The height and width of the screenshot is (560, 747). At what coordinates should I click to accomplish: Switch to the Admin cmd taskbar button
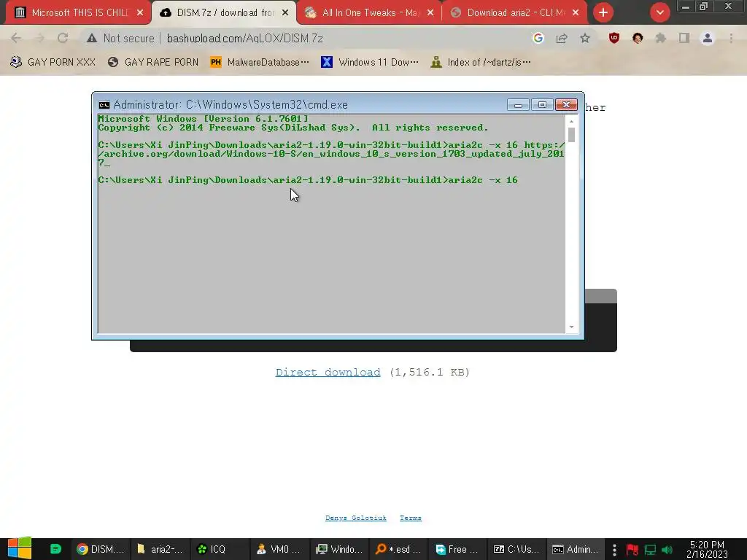pos(576,549)
